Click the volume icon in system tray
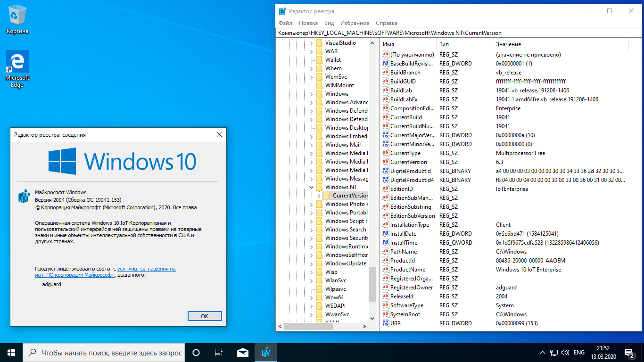 (x=565, y=353)
